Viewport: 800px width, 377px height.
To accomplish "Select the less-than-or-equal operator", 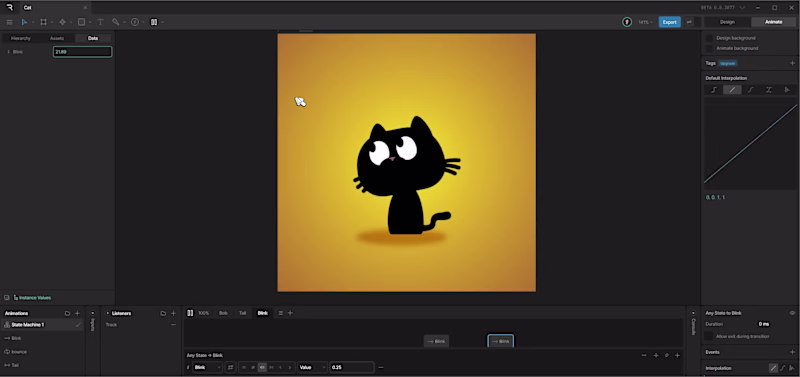I will (262, 367).
